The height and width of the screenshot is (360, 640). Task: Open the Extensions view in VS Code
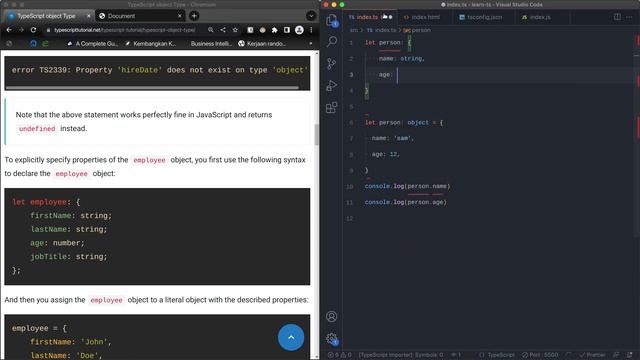click(331, 107)
